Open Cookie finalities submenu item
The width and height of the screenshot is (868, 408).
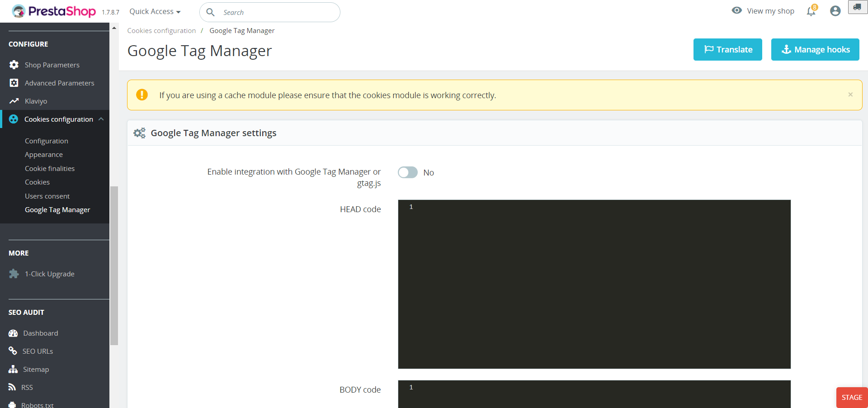50,168
